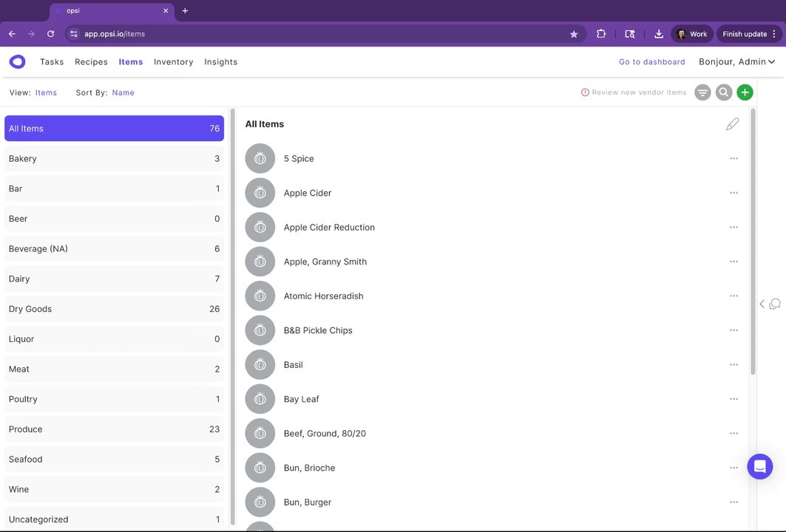786x532 pixels.
Task: Open the Tasks tab
Action: (52, 61)
